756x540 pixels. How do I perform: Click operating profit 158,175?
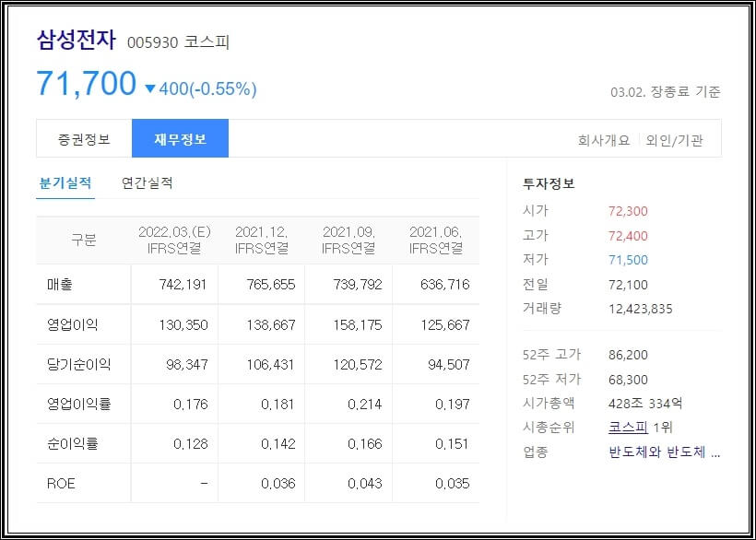[x=358, y=324]
